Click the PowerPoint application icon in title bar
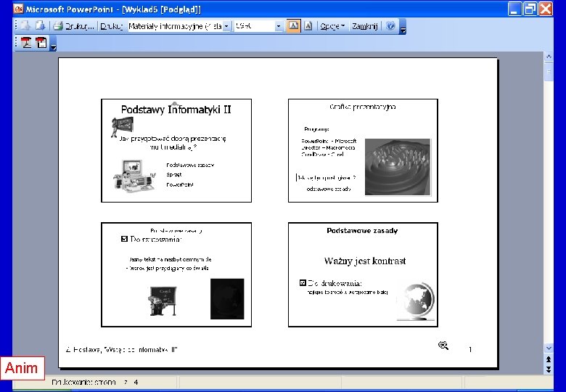Screen dimensions: 566x392 18,9
